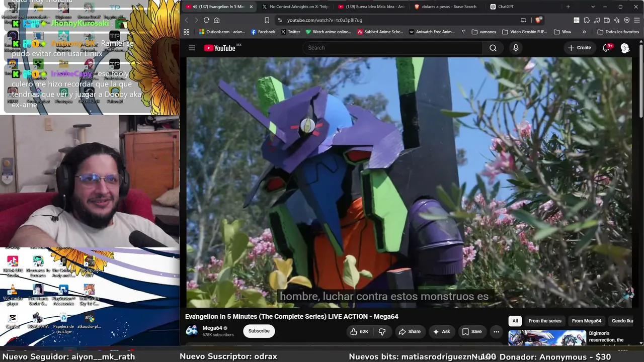Switch to Evangelion In 5 Minutes tab

coord(218,7)
